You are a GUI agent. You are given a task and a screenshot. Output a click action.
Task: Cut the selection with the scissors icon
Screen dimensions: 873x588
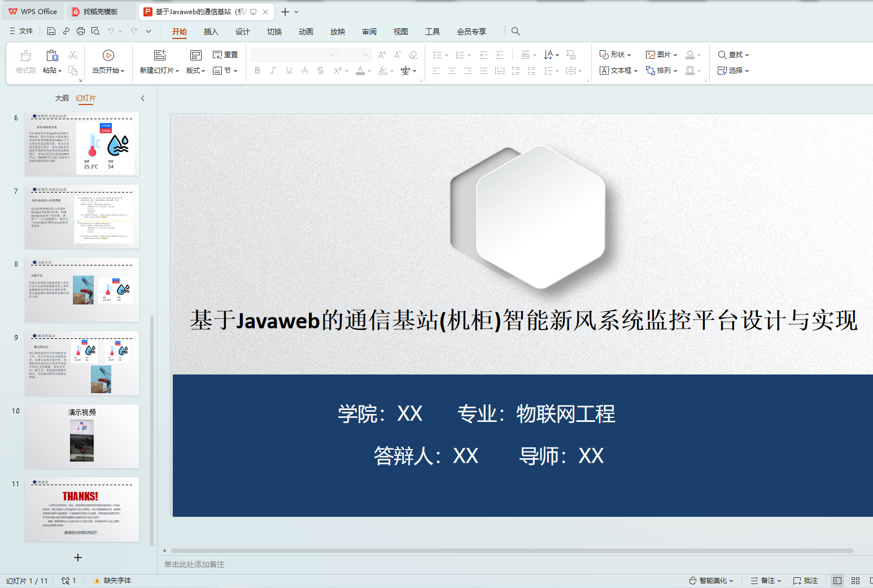point(72,54)
